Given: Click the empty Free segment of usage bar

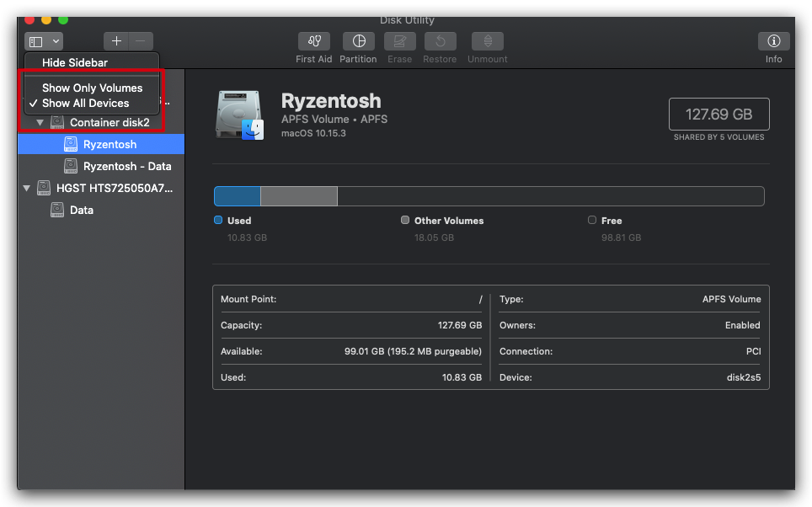Looking at the screenshot, I should pyautogui.click(x=551, y=196).
